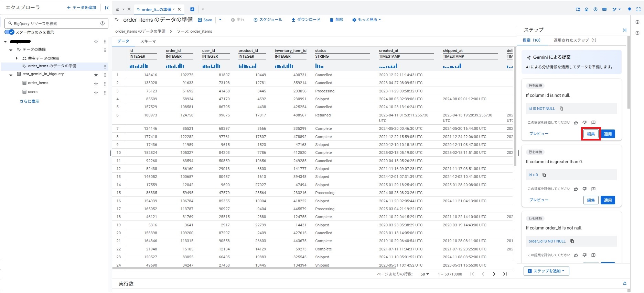This screenshot has width=644, height=293.
Task: Click the さらに表示 link
Action: tap(30, 101)
